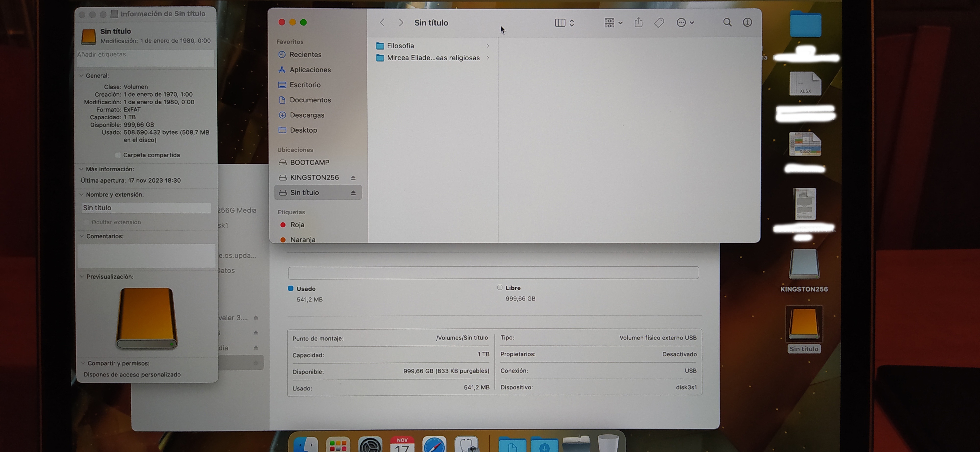Click the Get Info toolbar icon
This screenshot has width=980, height=452.
747,23
